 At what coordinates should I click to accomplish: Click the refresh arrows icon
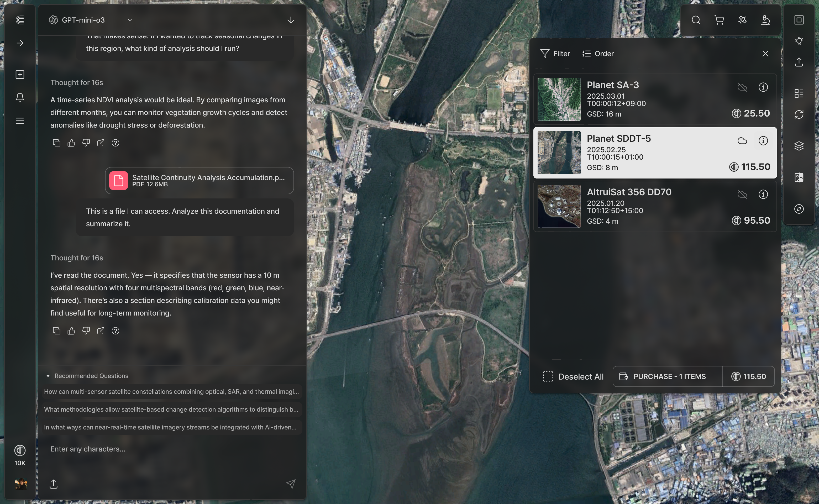(x=799, y=114)
